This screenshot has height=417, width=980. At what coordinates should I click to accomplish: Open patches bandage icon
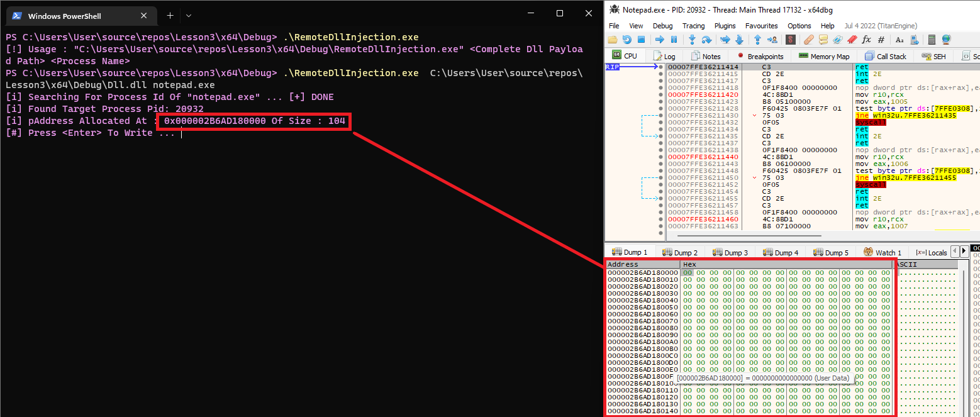tap(808, 40)
